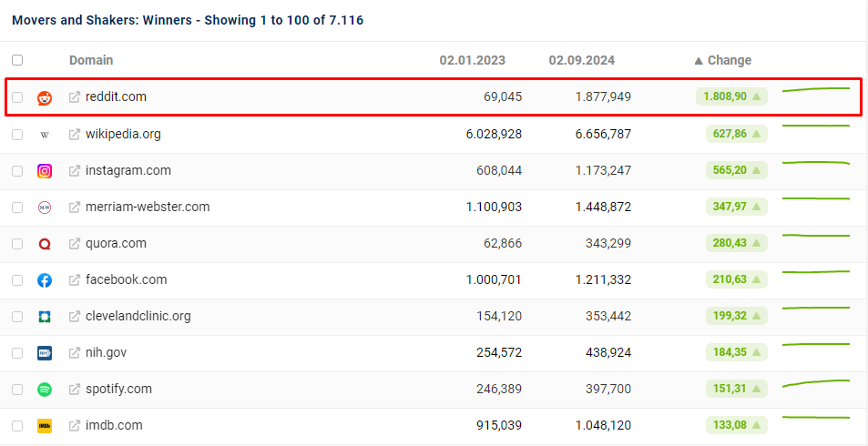This screenshot has height=446, width=868.
Task: Click quora.com change badge 280,43
Action: 737,243
